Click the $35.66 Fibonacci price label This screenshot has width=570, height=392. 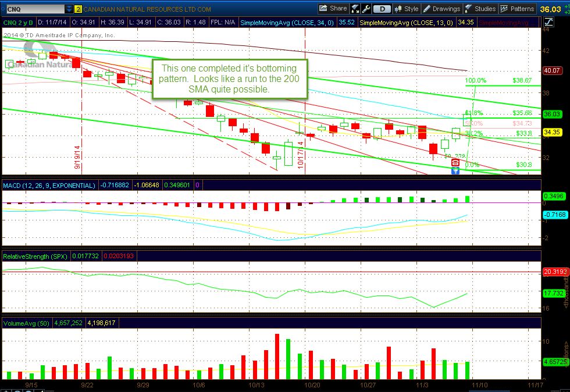pos(522,113)
